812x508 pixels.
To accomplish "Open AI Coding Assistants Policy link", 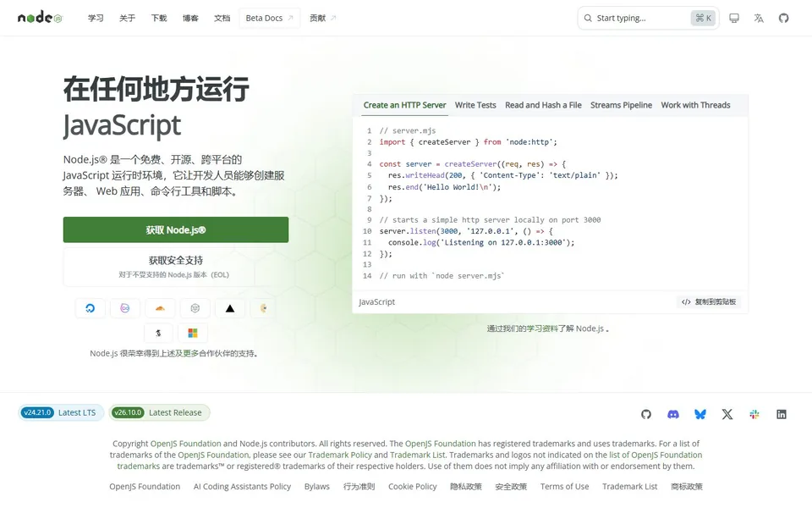I will click(243, 486).
